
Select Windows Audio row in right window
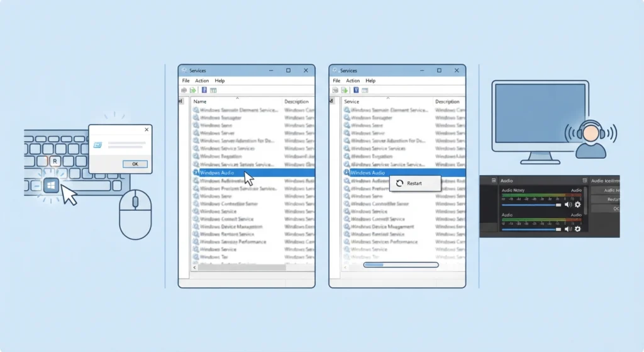tap(404, 173)
